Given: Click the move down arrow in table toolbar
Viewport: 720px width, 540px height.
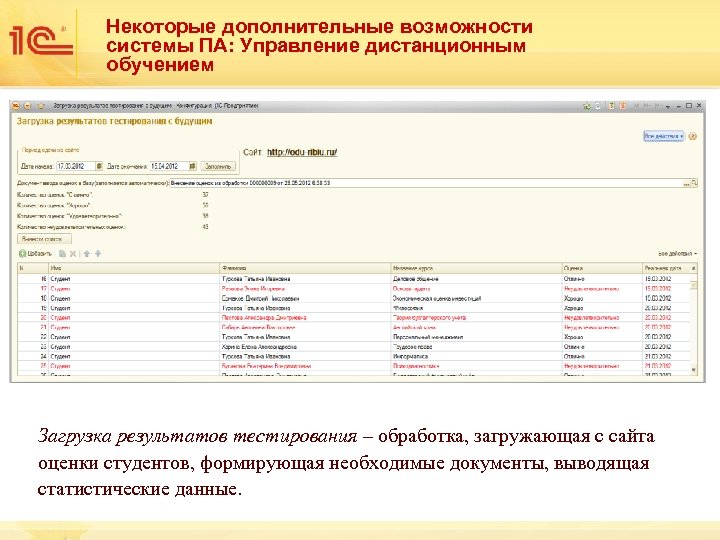Looking at the screenshot, I should 98,253.
